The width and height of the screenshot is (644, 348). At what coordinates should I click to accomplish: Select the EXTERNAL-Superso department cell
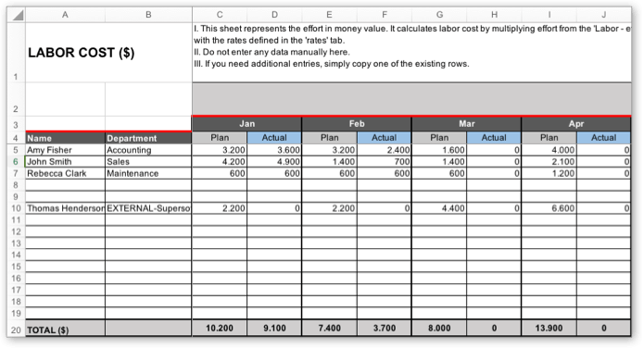click(148, 208)
